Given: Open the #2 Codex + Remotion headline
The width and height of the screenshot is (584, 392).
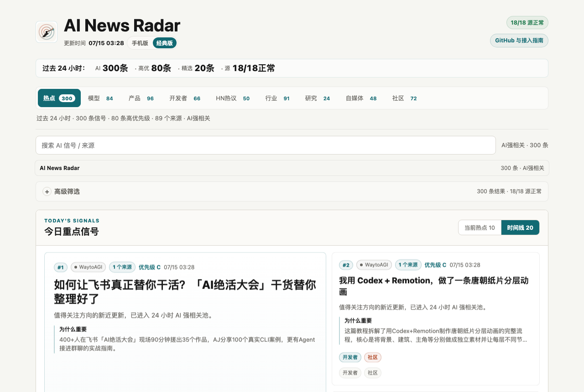Looking at the screenshot, I should [434, 286].
